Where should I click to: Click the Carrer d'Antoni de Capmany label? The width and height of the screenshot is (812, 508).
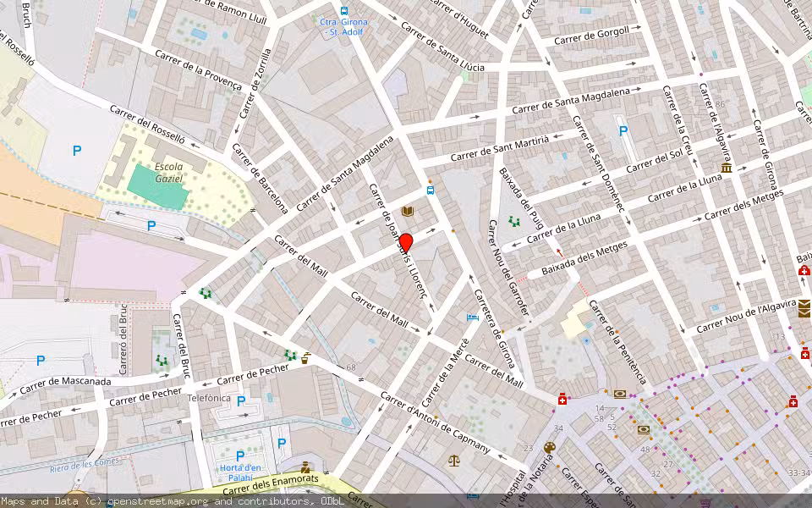(x=435, y=422)
